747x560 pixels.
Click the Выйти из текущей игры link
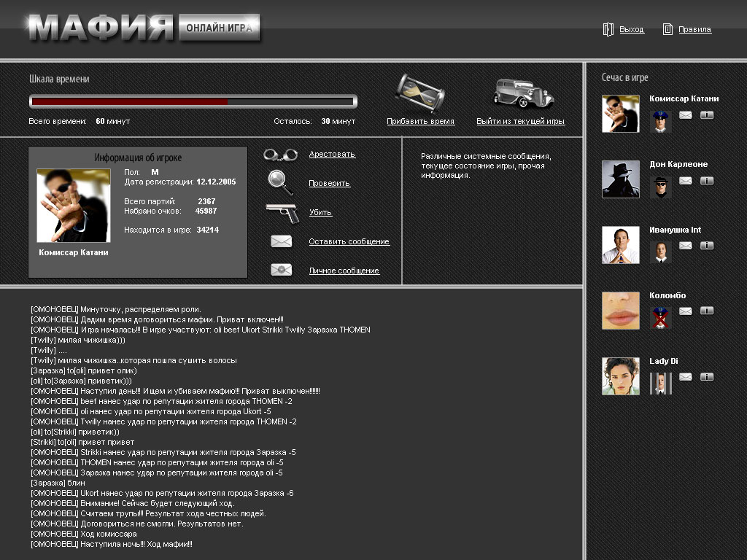(x=520, y=122)
